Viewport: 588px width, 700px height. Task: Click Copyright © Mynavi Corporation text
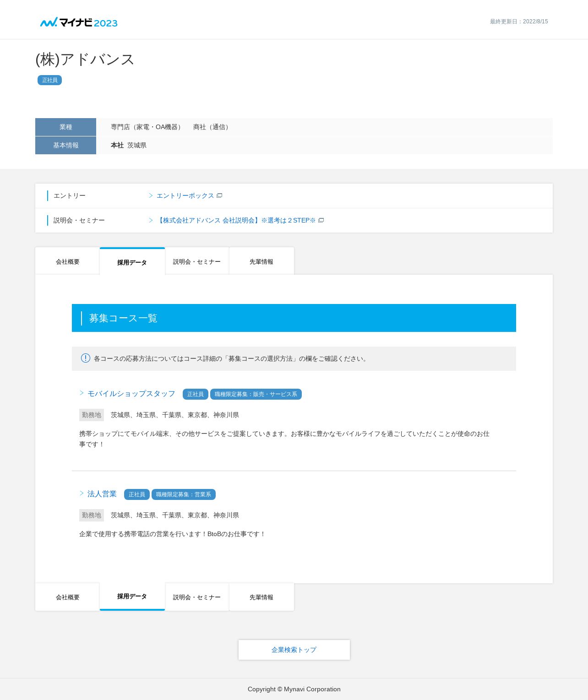[294, 689]
